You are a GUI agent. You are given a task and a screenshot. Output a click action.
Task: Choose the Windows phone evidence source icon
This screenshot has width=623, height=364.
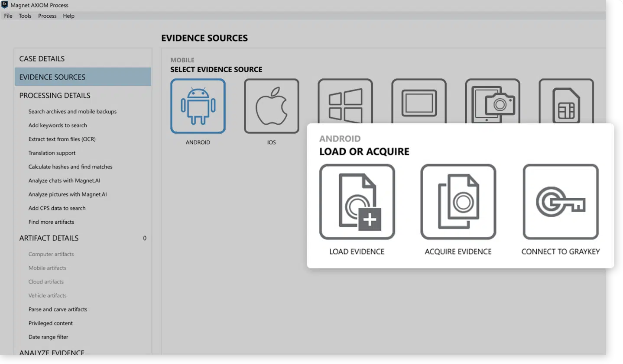click(345, 101)
